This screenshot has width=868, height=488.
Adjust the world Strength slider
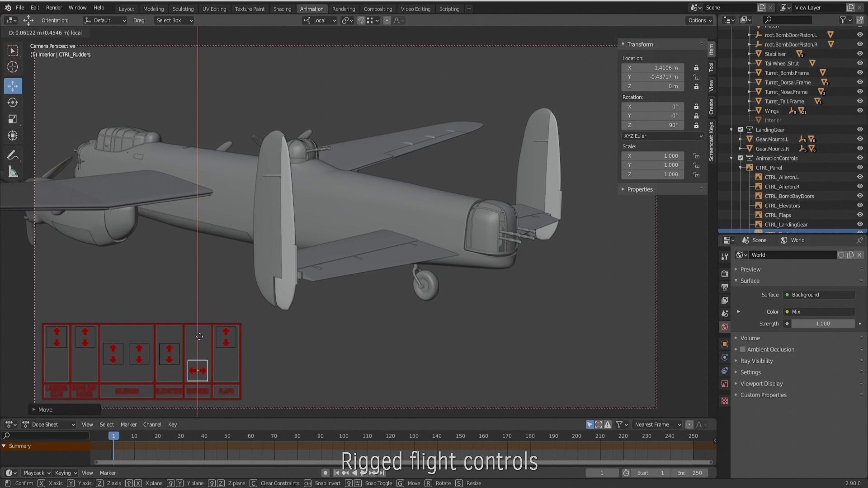pos(822,324)
